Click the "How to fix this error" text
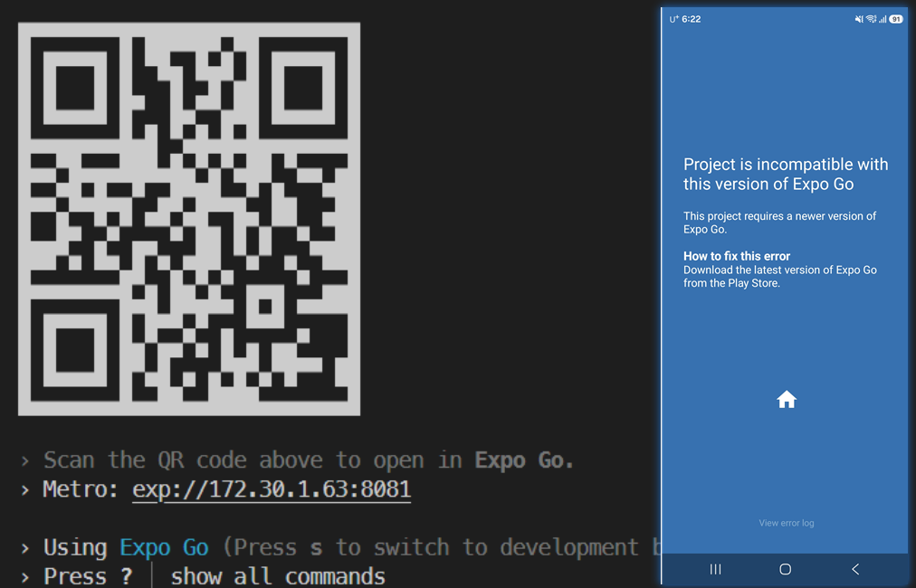 pos(737,256)
